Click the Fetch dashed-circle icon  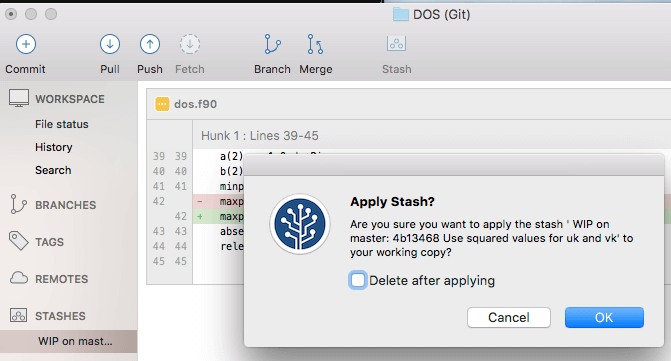click(x=190, y=44)
